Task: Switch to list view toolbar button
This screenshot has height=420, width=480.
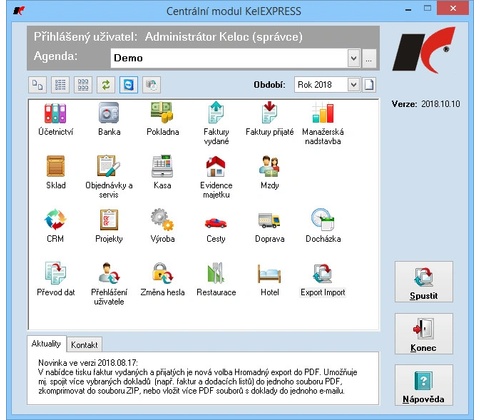Action: (60, 85)
